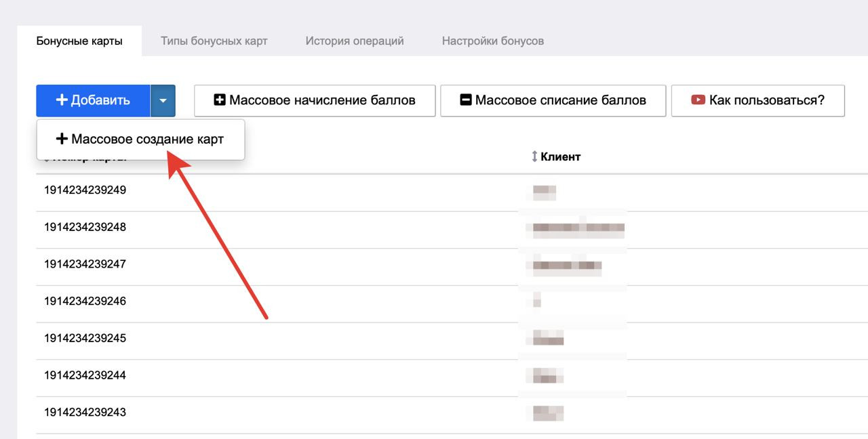Screen dimensions: 868x439
Task: Open card number 1914234239243 entry
Action: pos(85,412)
